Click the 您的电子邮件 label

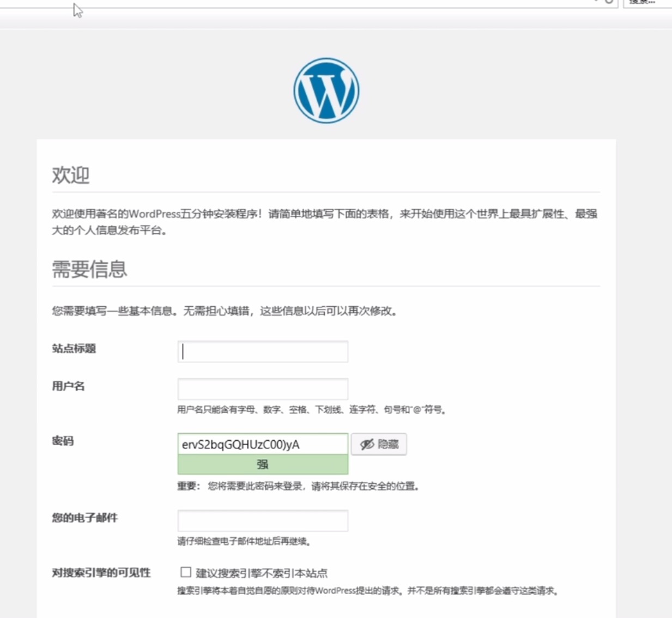[x=84, y=518]
